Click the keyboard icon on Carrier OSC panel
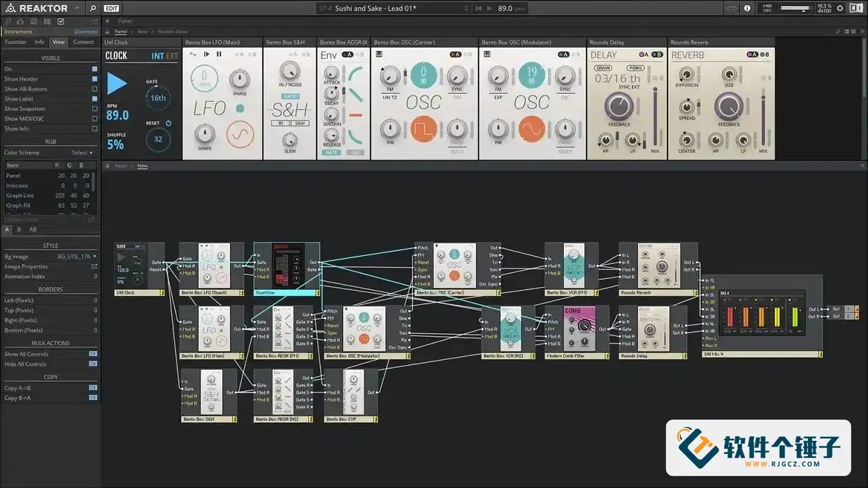This screenshot has height=488, width=868. point(379,54)
